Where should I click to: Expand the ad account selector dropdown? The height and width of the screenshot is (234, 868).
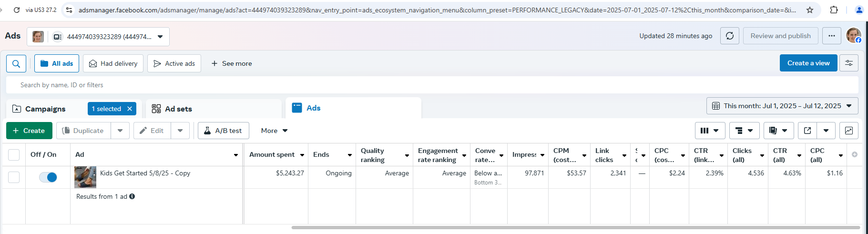160,37
